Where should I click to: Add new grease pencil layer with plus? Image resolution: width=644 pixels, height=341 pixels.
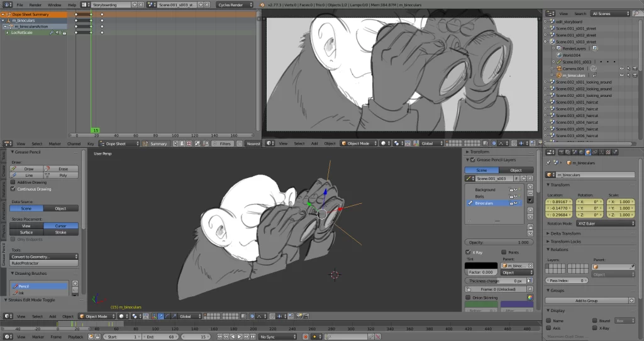click(530, 187)
